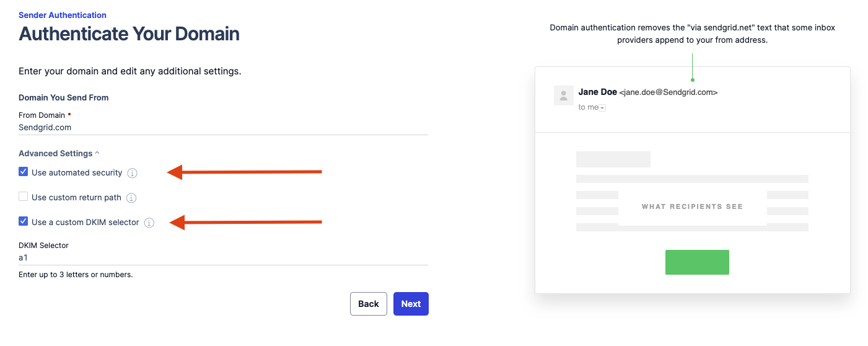Uncheck Use a custom DKIM selector

[x=23, y=221]
